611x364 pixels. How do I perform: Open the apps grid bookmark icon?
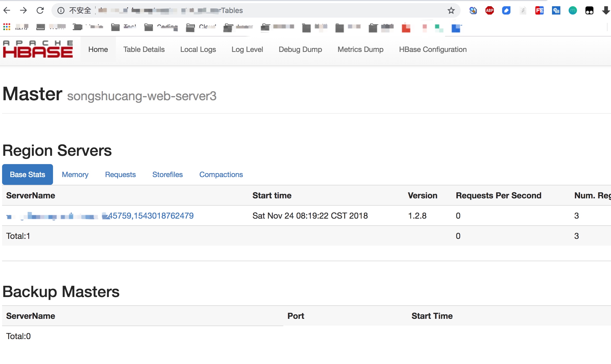point(6,27)
